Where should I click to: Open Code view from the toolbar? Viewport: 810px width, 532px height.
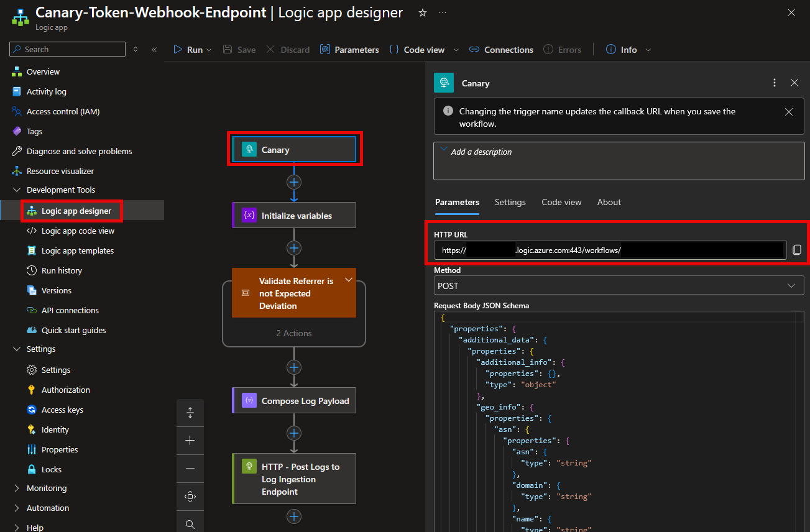[x=417, y=50]
